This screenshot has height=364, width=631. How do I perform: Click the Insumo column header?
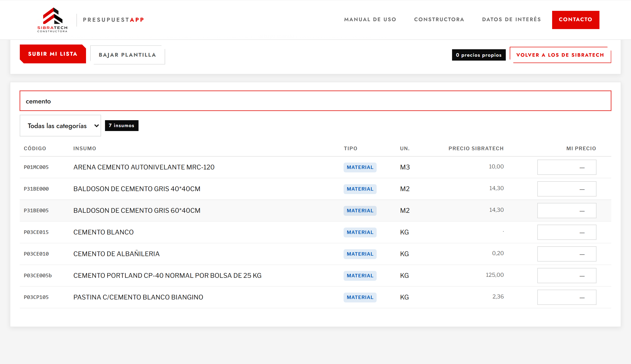coord(85,149)
